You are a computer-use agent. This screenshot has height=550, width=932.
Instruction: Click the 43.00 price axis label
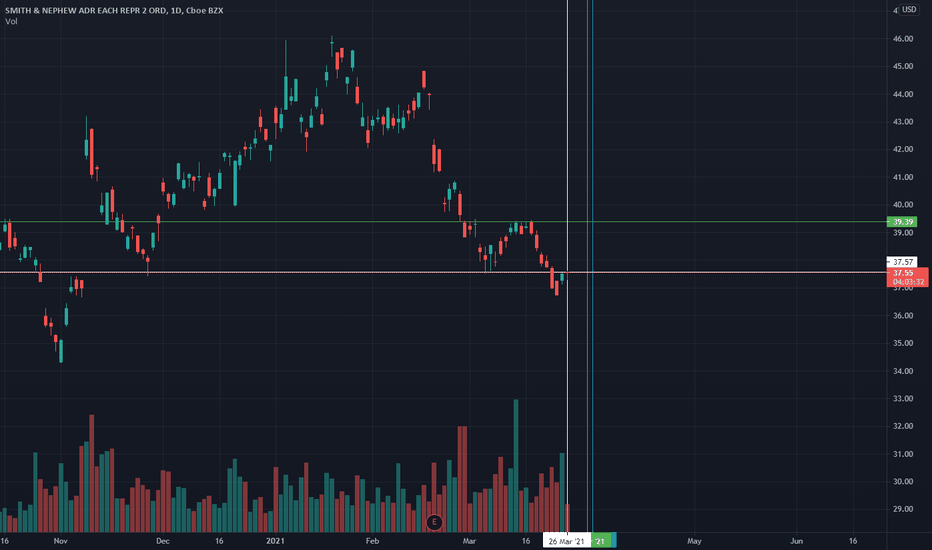(903, 122)
